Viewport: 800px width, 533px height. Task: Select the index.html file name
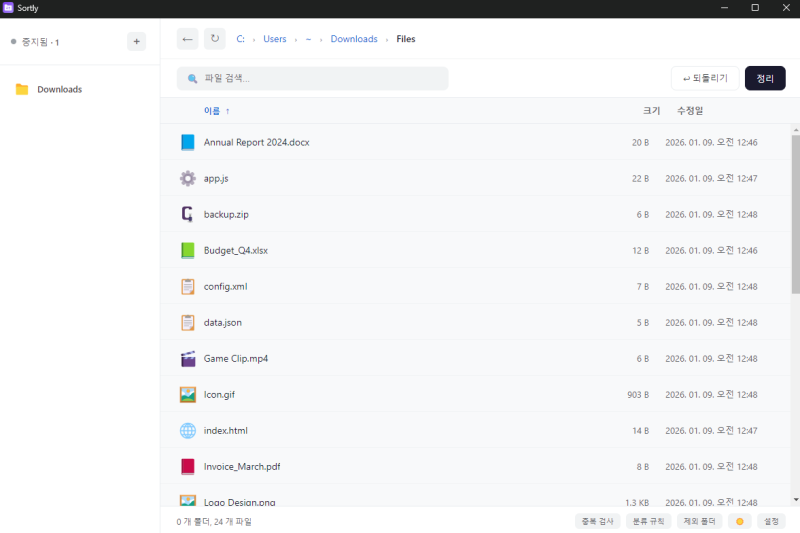pyautogui.click(x=226, y=430)
